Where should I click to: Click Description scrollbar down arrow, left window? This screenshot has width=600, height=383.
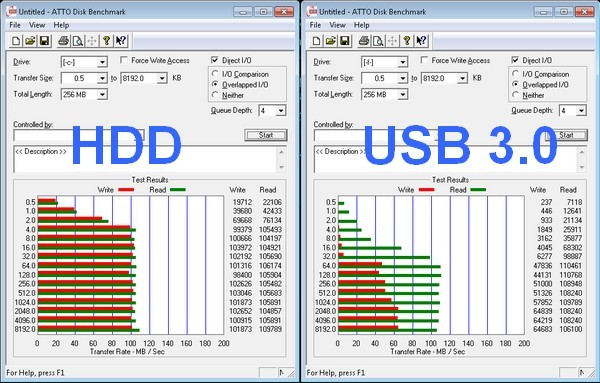[x=282, y=167]
